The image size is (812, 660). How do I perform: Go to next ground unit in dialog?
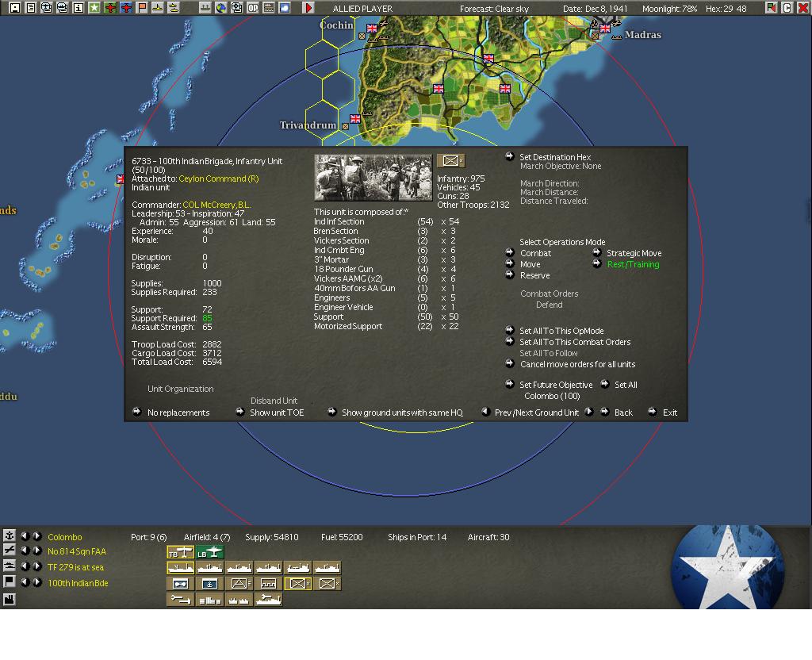tap(589, 412)
